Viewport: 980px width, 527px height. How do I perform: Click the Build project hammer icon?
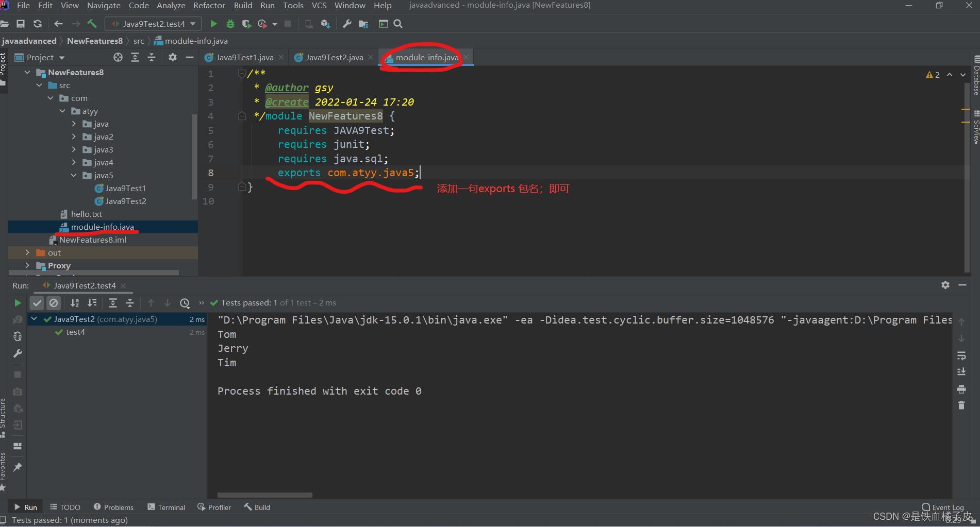92,24
